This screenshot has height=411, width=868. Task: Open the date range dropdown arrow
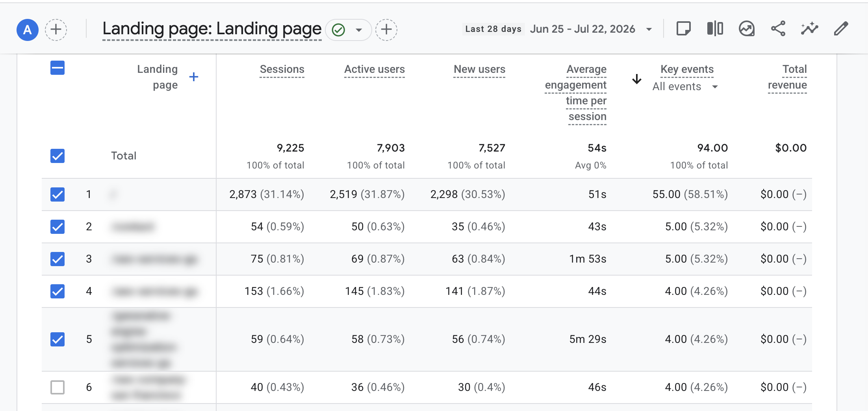[x=649, y=30]
